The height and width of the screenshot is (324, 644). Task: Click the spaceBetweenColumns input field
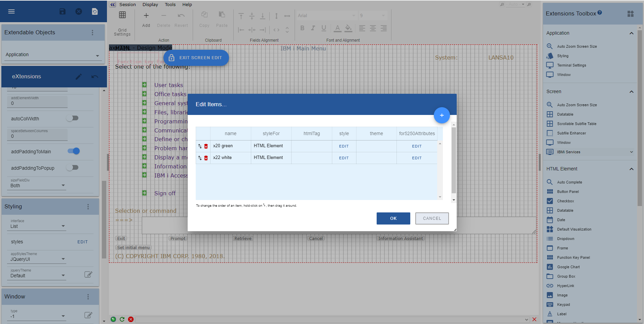tap(37, 136)
